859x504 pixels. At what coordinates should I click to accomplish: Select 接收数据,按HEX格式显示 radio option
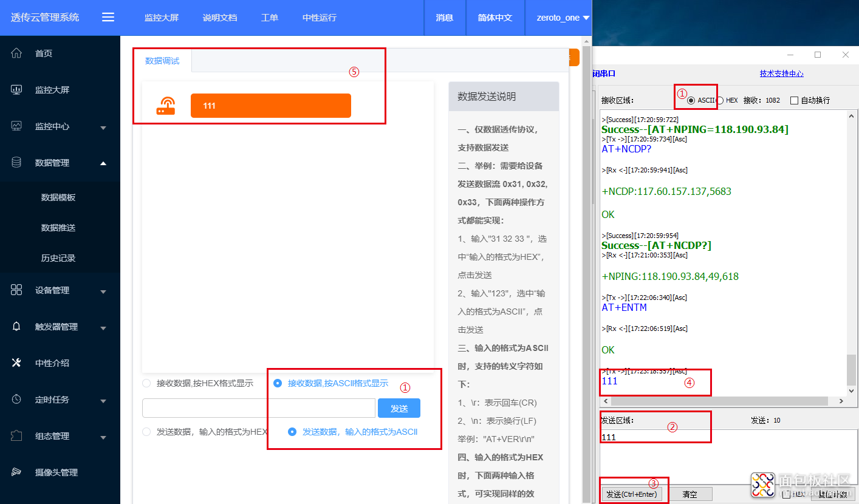point(146,383)
